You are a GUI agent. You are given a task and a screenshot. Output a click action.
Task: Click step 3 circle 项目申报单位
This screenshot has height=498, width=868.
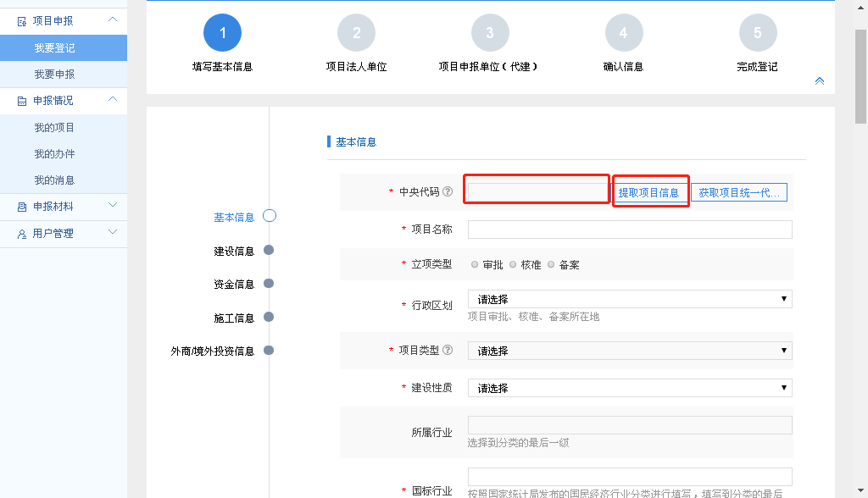(490, 33)
